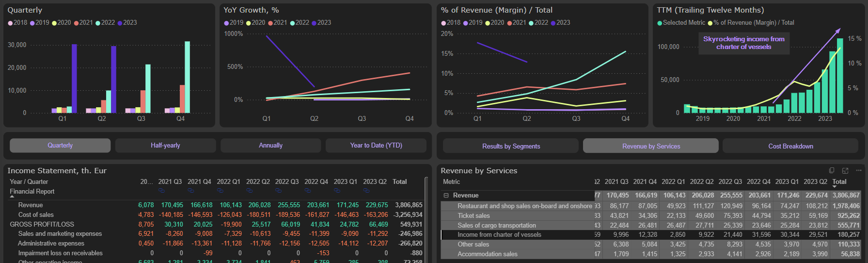
Task: Click the 2023 legend color dot in Quarterly chart
Action: pyautogui.click(x=120, y=23)
